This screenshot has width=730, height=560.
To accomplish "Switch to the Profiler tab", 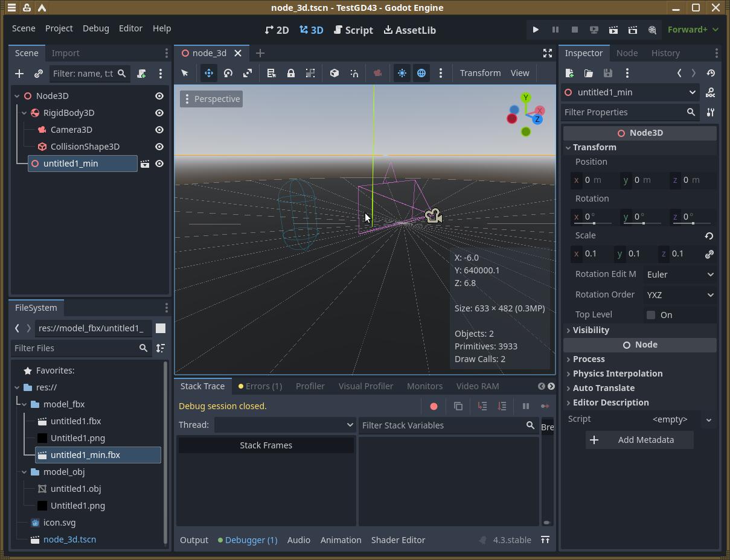I will (310, 386).
